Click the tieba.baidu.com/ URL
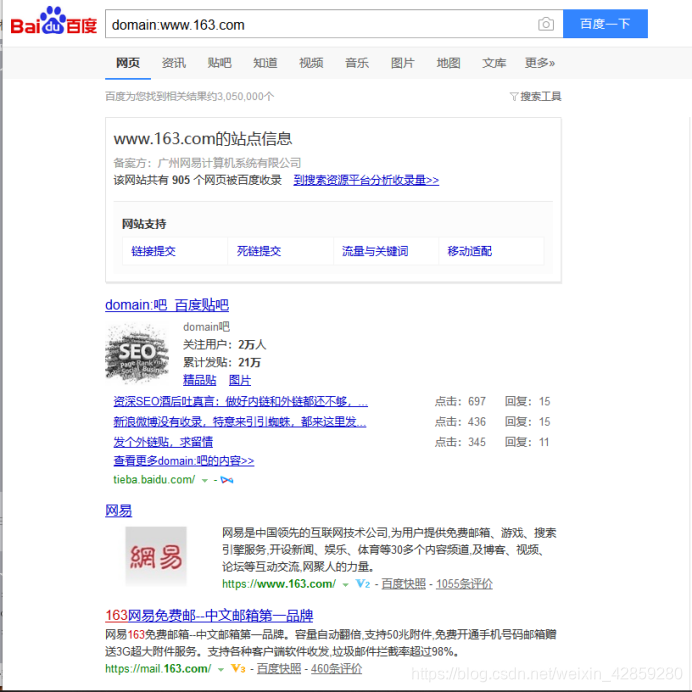This screenshot has width=692, height=692. [x=154, y=480]
